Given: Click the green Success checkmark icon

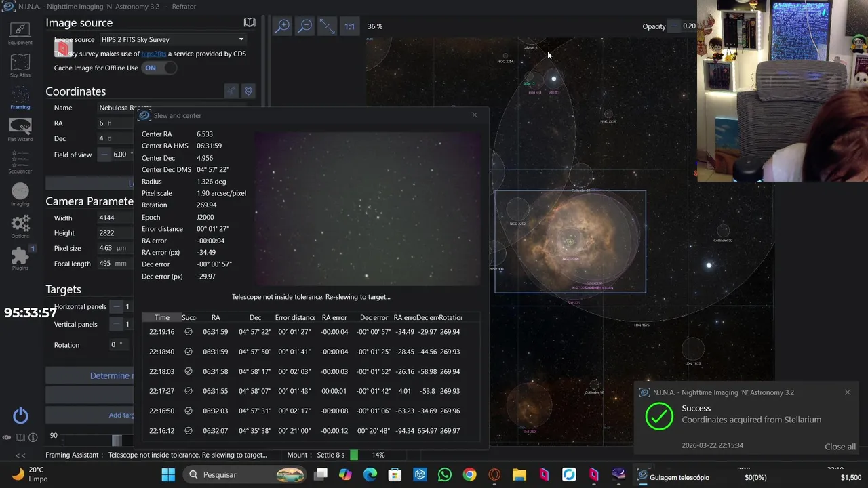Looking at the screenshot, I should tap(659, 416).
